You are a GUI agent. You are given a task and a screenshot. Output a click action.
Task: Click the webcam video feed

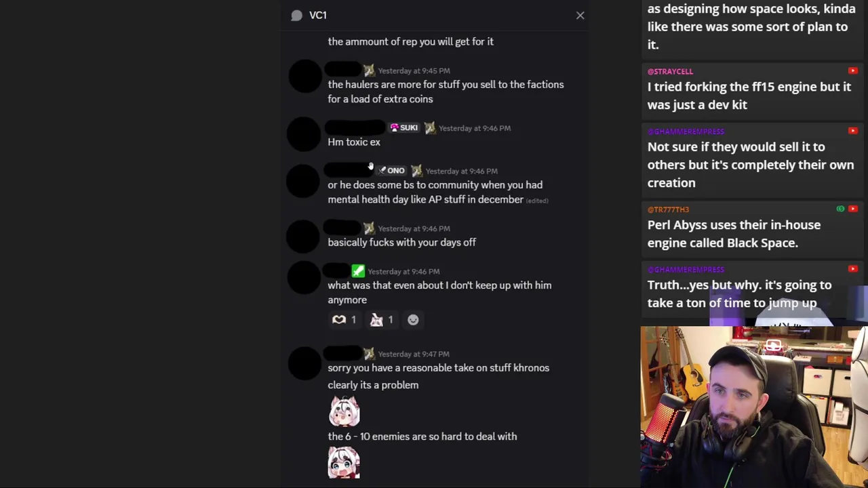coord(754,407)
